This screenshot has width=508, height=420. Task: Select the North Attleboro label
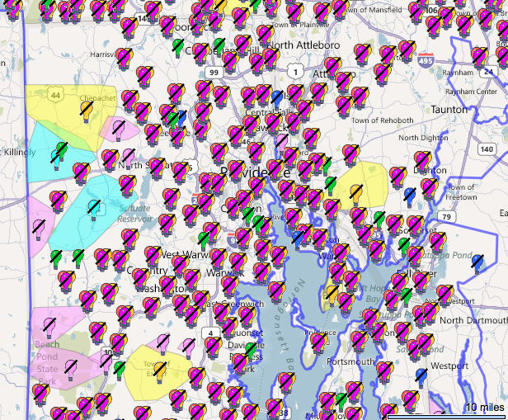click(x=303, y=45)
